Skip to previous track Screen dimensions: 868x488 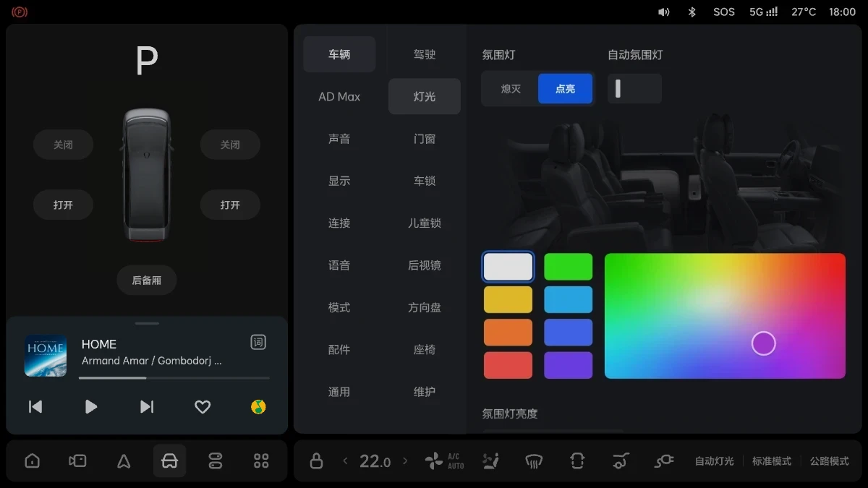[x=35, y=407]
